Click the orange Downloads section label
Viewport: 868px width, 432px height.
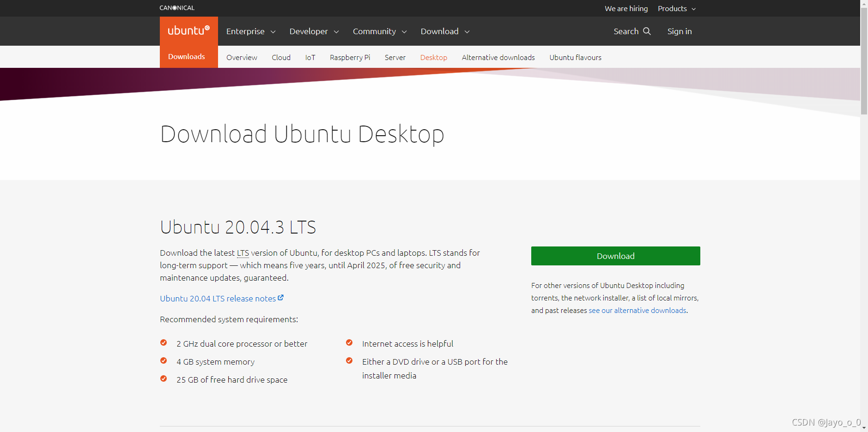(187, 56)
